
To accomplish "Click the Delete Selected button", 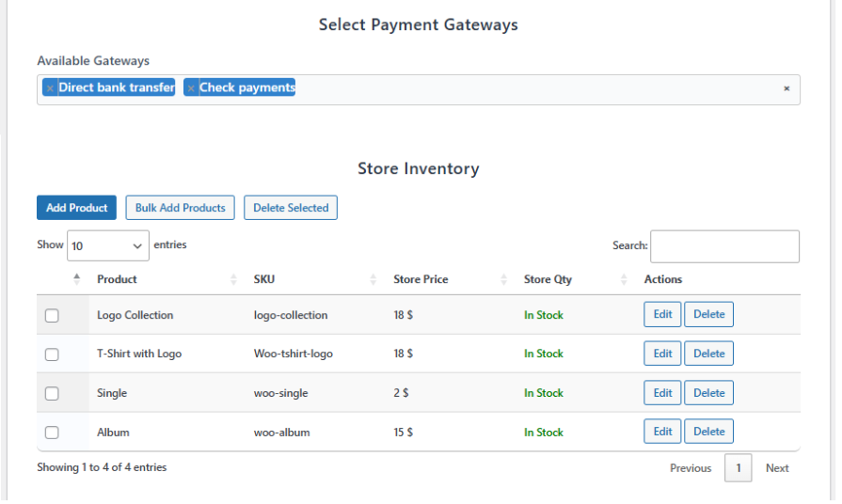I will pyautogui.click(x=293, y=209).
